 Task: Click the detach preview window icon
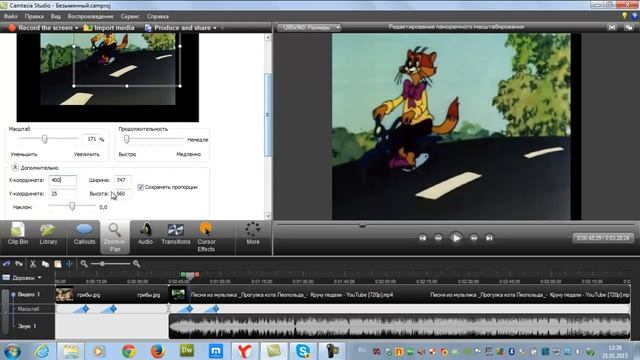629,27
